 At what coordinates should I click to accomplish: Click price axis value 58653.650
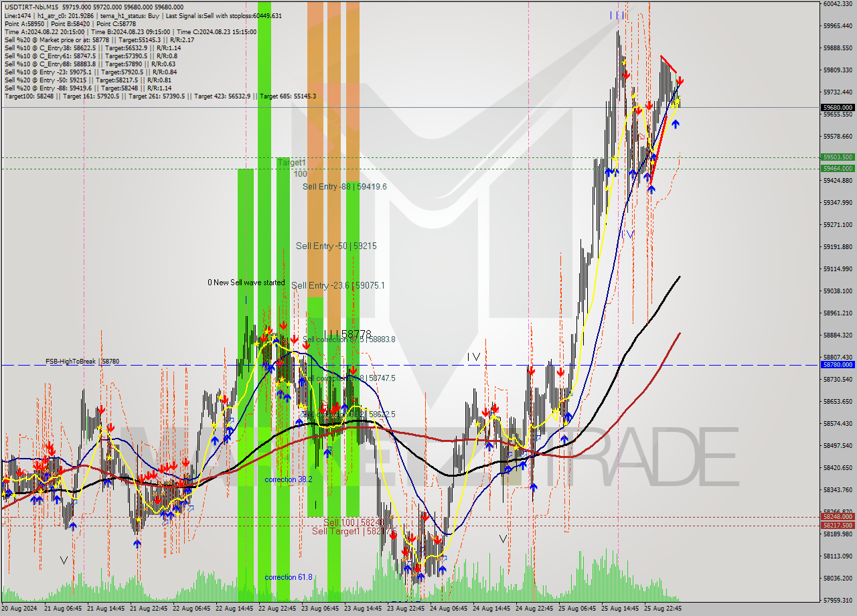point(838,401)
